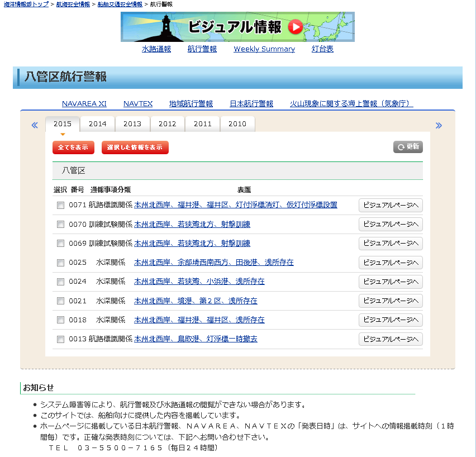Click the ビジュアル情報 banner image
Viewport: 476px width, 457px height.
pos(237,27)
